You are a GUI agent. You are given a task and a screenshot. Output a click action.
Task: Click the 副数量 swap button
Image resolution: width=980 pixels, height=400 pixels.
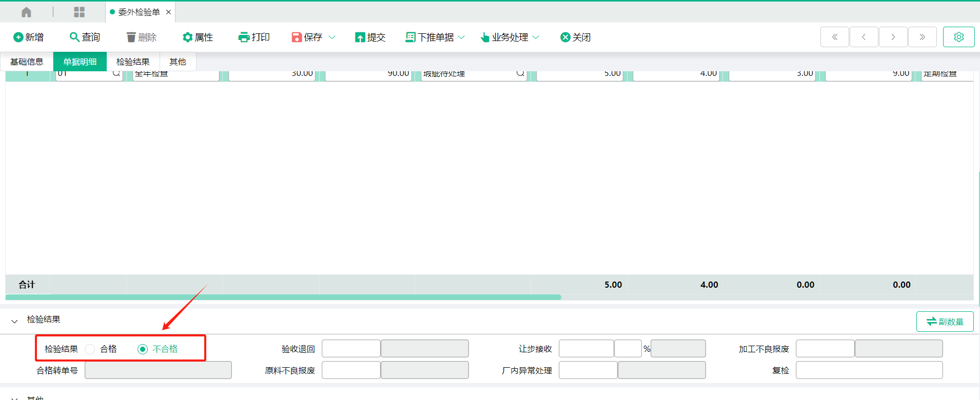[x=945, y=322]
